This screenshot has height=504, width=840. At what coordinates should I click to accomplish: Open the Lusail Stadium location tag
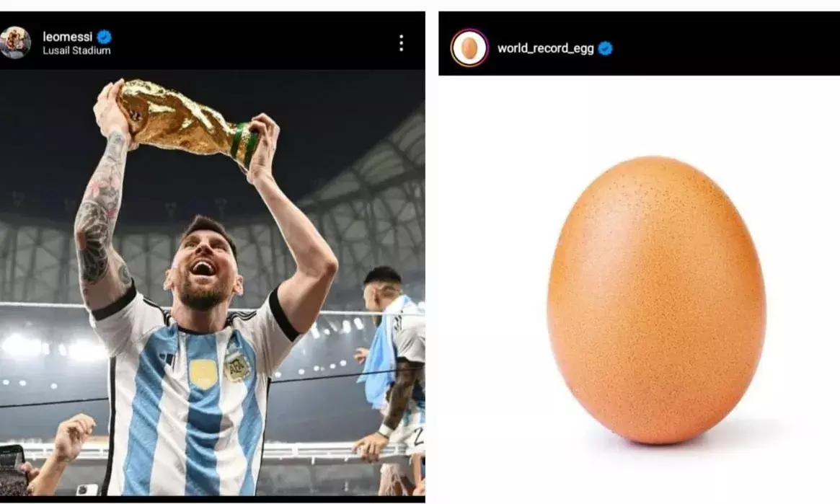[x=76, y=51]
